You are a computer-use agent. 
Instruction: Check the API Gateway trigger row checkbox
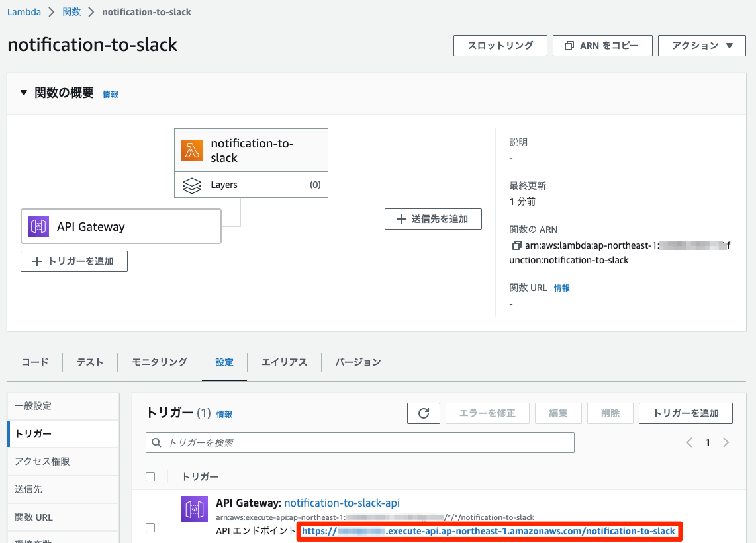150,528
